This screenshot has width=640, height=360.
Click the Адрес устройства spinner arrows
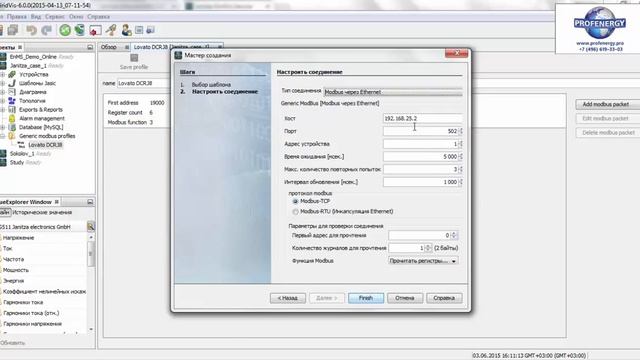coord(461,144)
